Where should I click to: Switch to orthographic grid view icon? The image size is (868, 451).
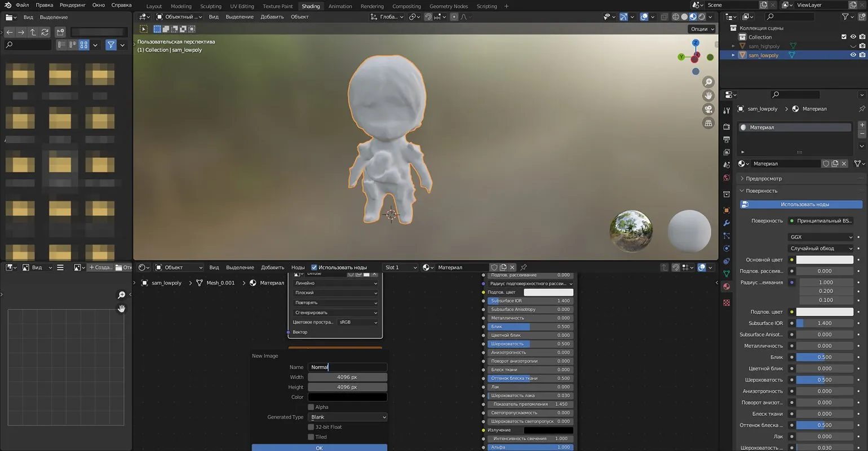pyautogui.click(x=708, y=123)
